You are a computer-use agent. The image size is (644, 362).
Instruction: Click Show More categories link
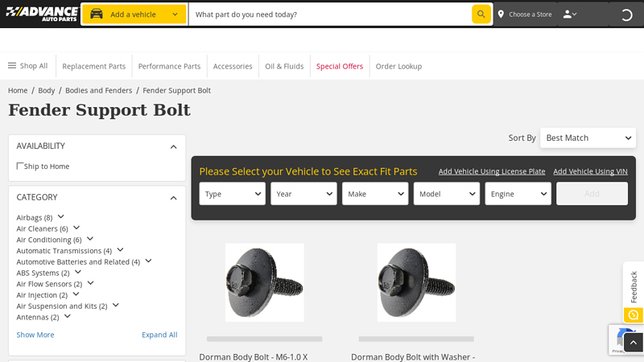click(x=35, y=335)
